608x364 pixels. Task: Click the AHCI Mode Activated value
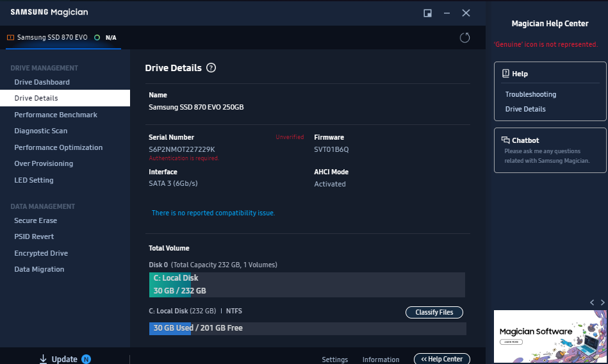tap(329, 184)
